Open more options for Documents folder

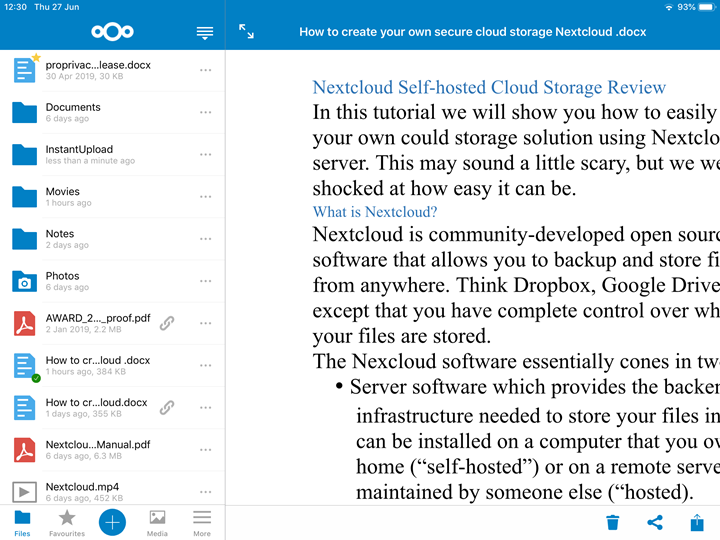[x=206, y=112]
